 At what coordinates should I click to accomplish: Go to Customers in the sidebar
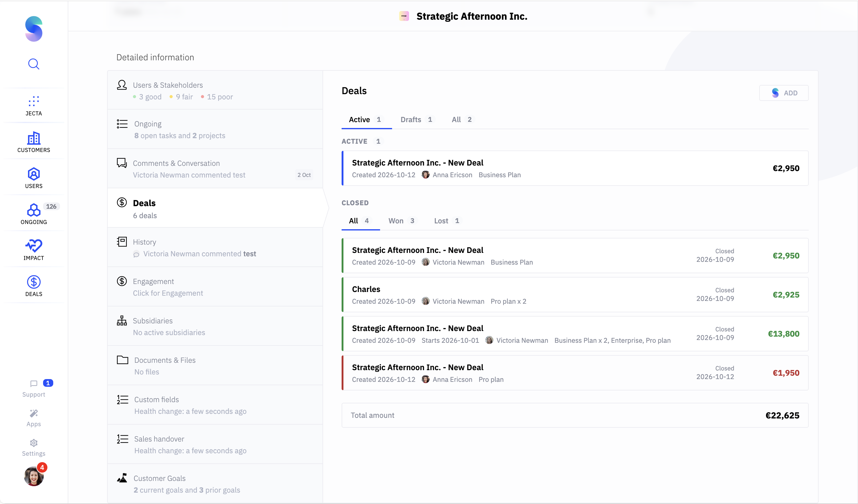[34, 142]
